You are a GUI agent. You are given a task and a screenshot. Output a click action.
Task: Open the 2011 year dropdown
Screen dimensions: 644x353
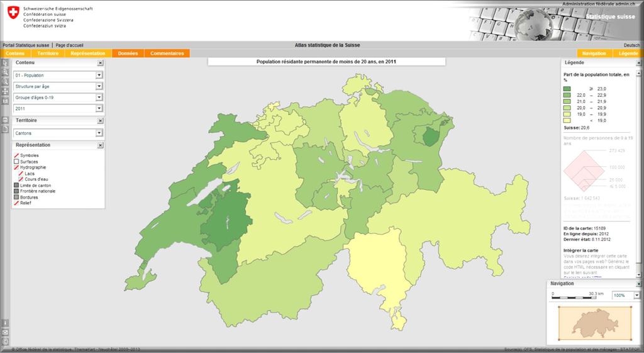point(58,108)
